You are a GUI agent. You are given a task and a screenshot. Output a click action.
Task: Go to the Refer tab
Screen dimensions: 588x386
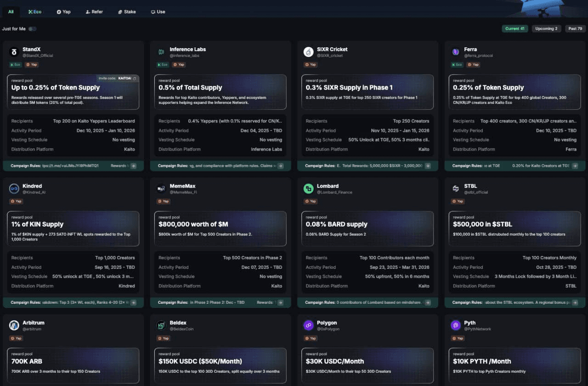pos(94,11)
